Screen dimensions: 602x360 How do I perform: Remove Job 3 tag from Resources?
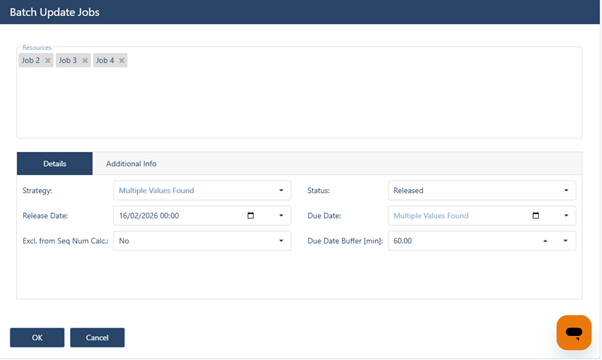click(x=85, y=60)
